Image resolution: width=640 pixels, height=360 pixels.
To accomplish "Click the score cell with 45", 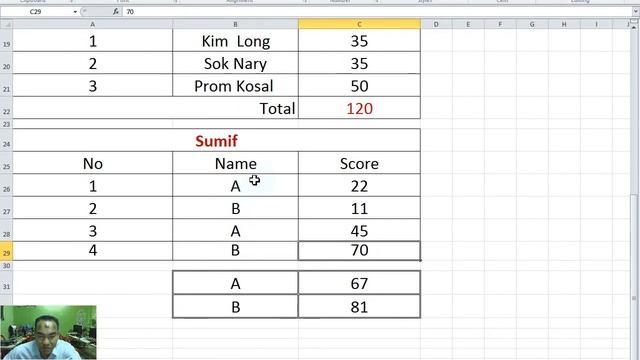I will point(359,231).
